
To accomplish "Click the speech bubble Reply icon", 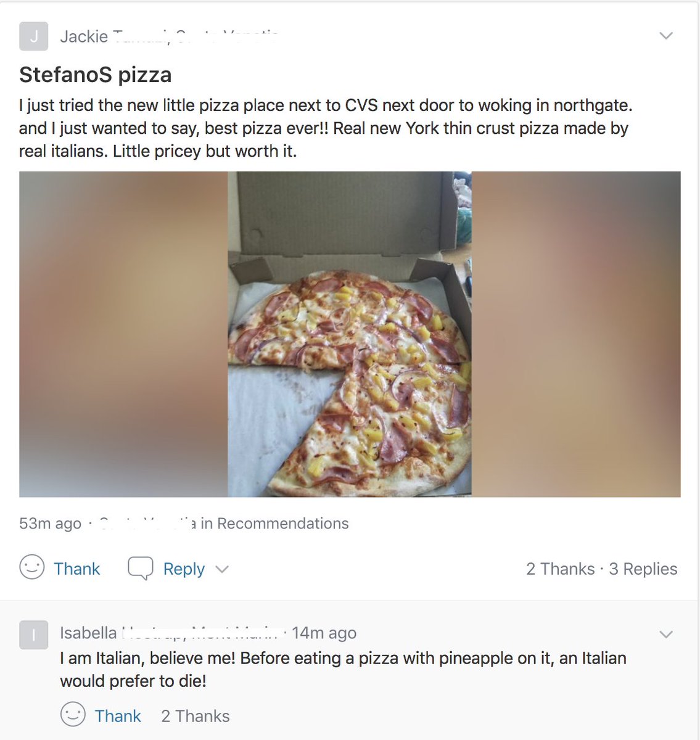I will tap(140, 568).
